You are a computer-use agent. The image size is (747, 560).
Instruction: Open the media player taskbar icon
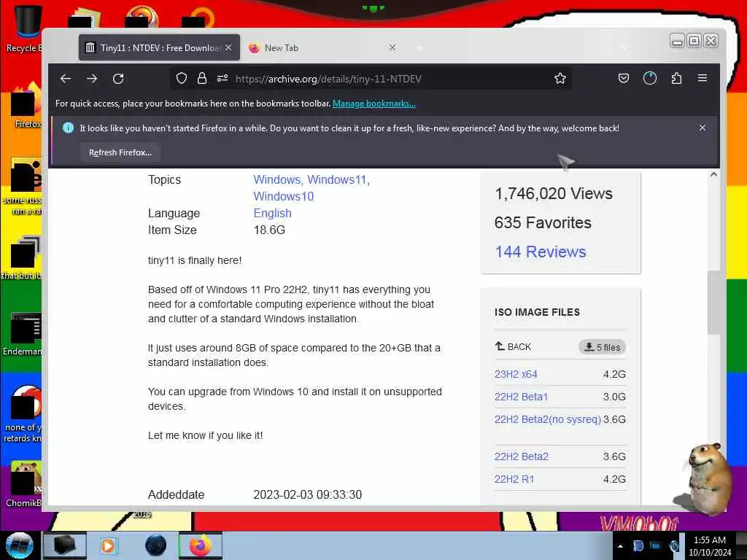coord(108,545)
